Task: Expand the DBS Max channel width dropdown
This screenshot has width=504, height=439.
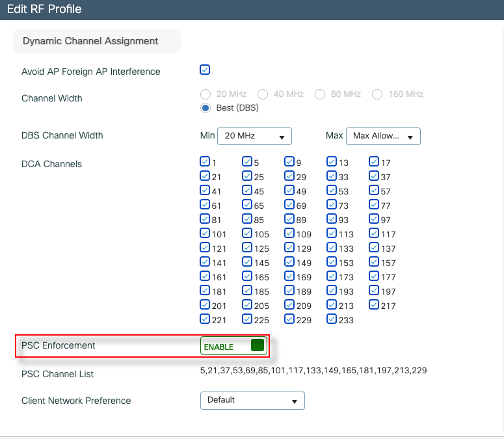Action: [383, 136]
